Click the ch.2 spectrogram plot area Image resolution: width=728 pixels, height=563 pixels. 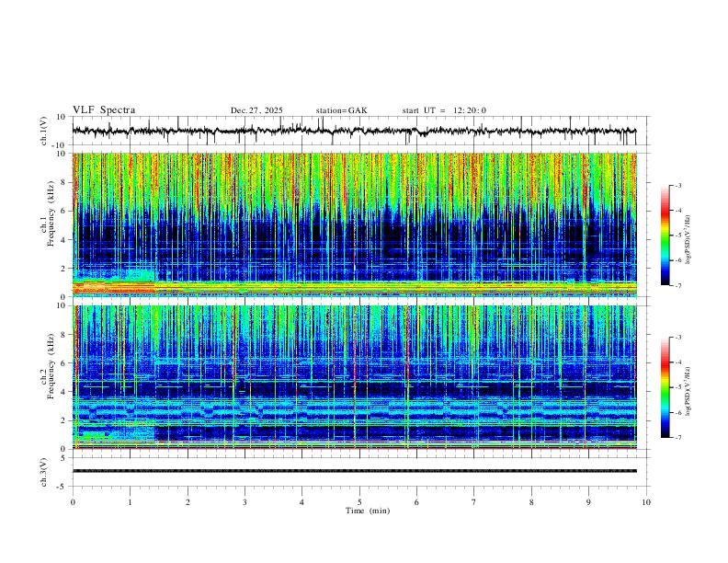tap(355, 377)
